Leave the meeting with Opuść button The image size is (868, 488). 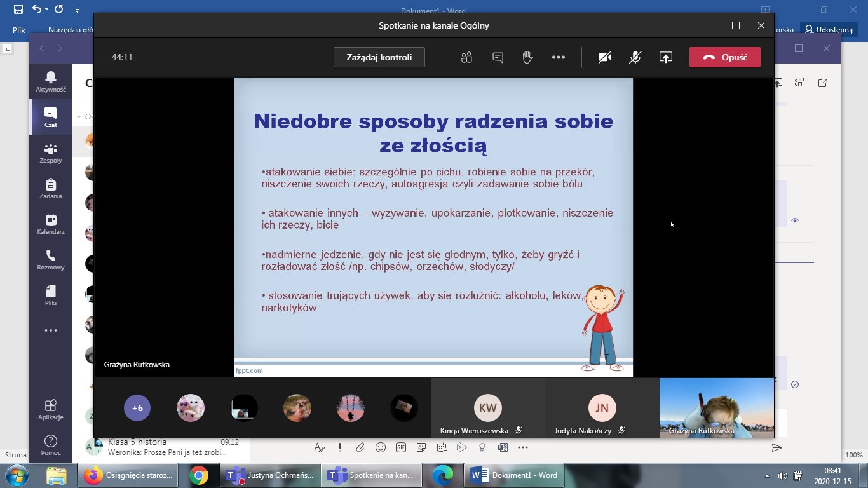pyautogui.click(x=724, y=57)
